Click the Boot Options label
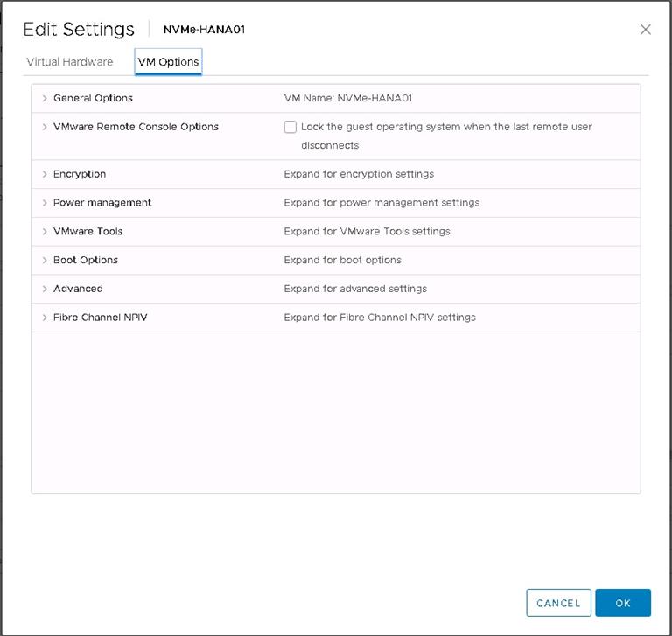This screenshot has width=672, height=636. coord(86,260)
